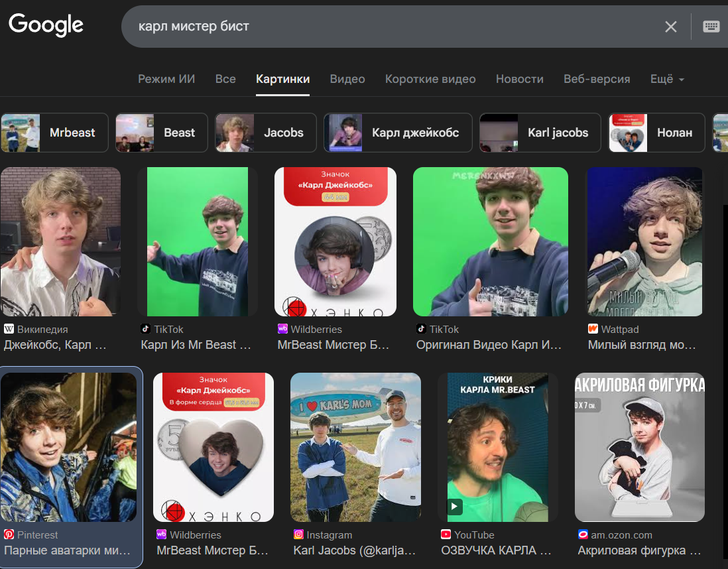Open the heart-shaped badge image
Viewport: 728px width, 569px height.
pos(213,447)
